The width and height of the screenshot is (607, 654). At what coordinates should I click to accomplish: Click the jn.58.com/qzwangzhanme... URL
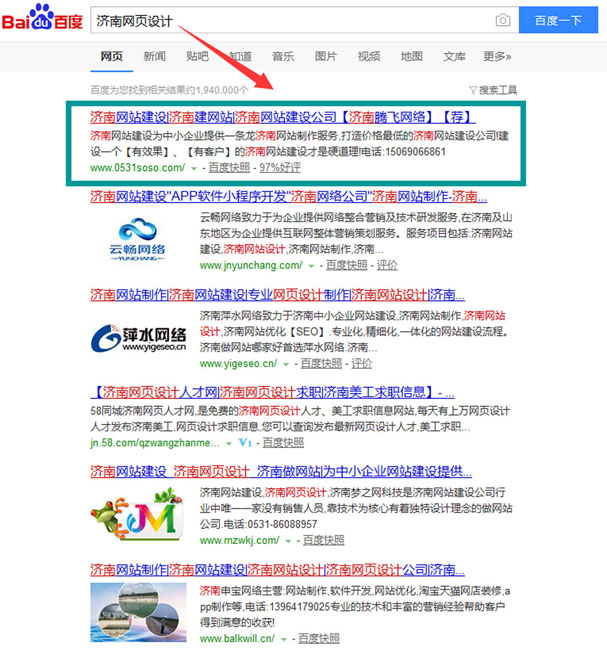[155, 443]
